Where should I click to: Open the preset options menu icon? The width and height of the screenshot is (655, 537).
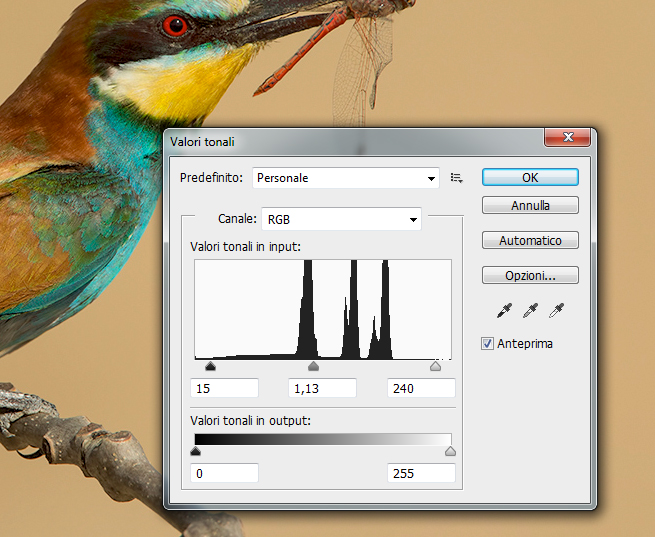pos(457,178)
